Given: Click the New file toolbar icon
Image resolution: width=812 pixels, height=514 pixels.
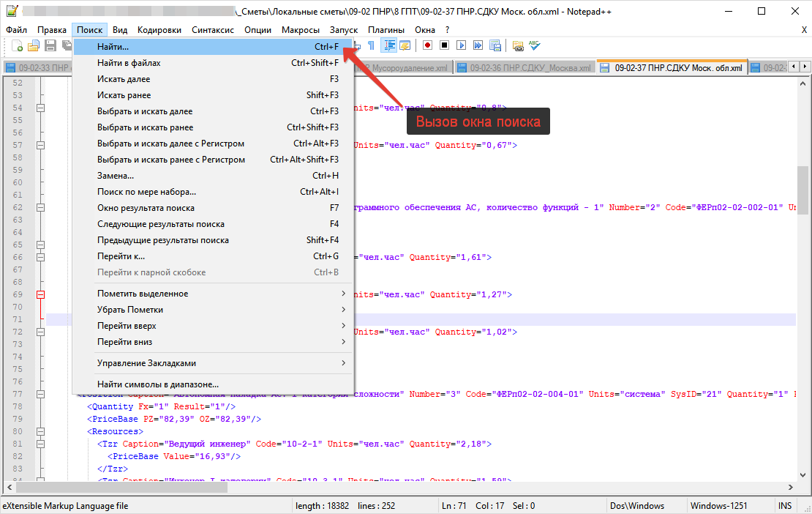Looking at the screenshot, I should tap(18, 45).
